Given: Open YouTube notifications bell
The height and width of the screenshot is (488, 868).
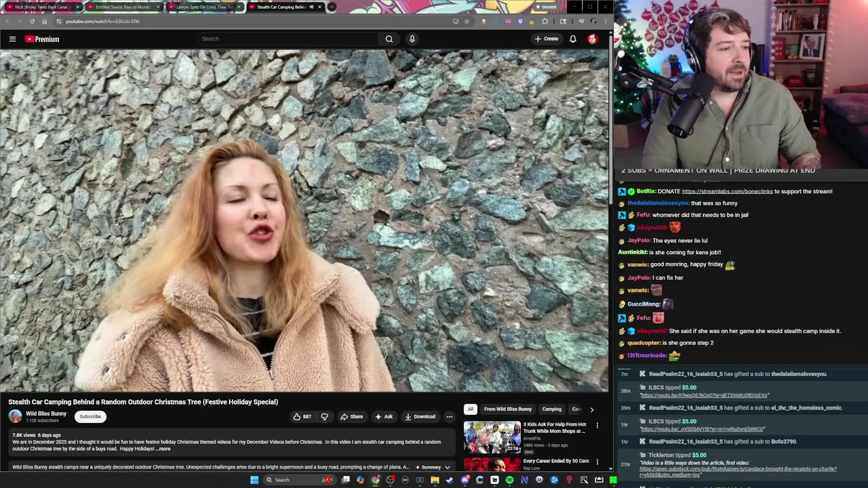Looking at the screenshot, I should pyautogui.click(x=573, y=39).
